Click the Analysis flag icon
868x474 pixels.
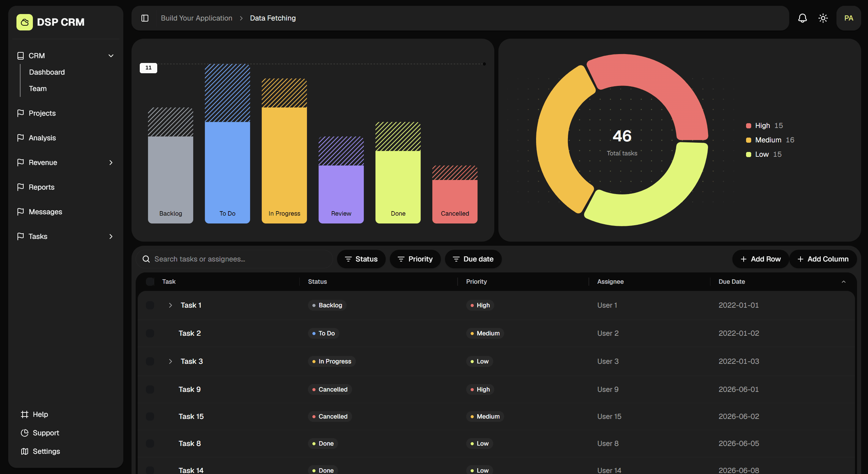coord(21,138)
